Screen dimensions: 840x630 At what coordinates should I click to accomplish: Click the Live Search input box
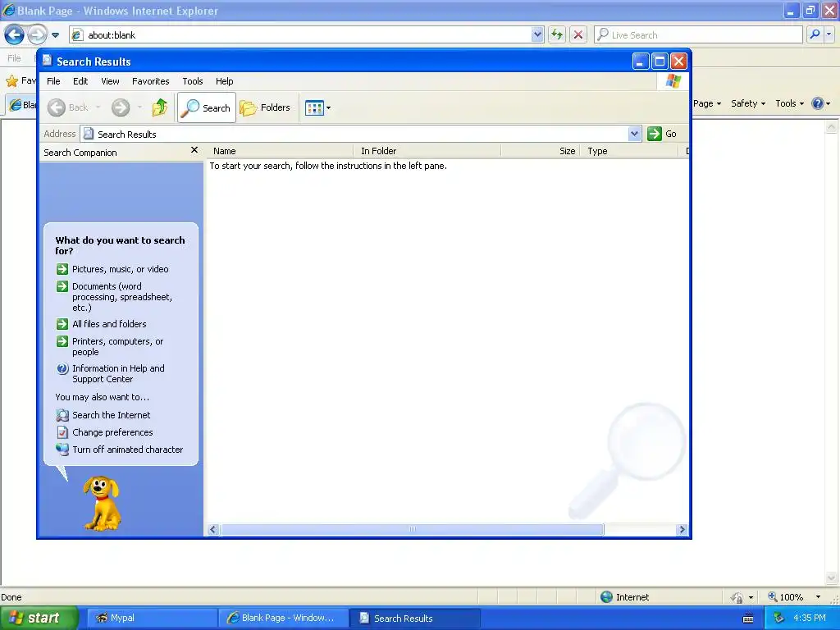pos(698,34)
